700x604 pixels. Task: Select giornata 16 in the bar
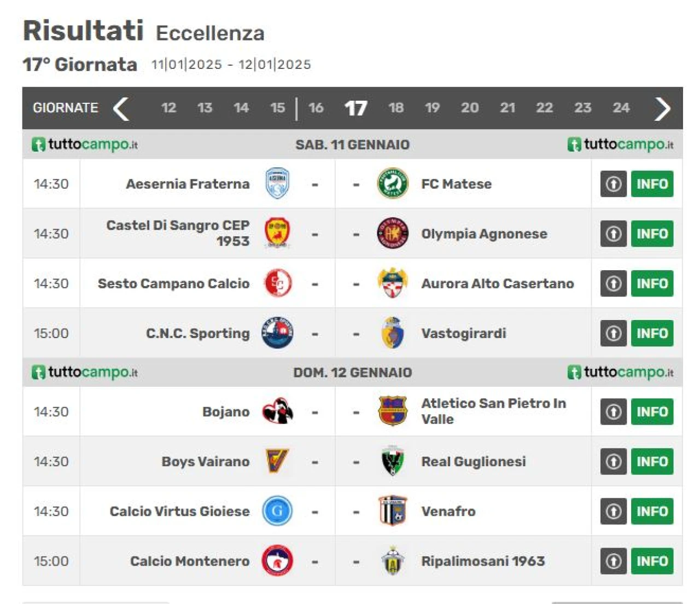pos(316,108)
